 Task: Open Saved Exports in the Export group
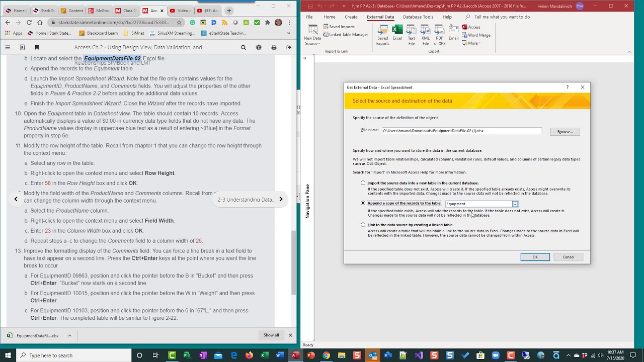click(x=383, y=35)
